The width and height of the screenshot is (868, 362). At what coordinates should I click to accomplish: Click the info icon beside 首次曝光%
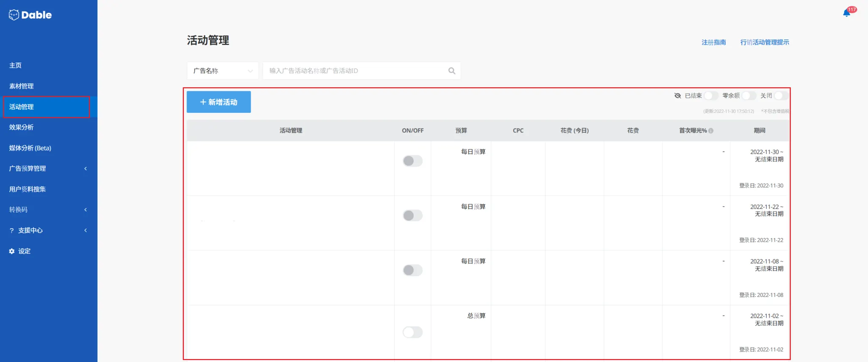pos(711,131)
